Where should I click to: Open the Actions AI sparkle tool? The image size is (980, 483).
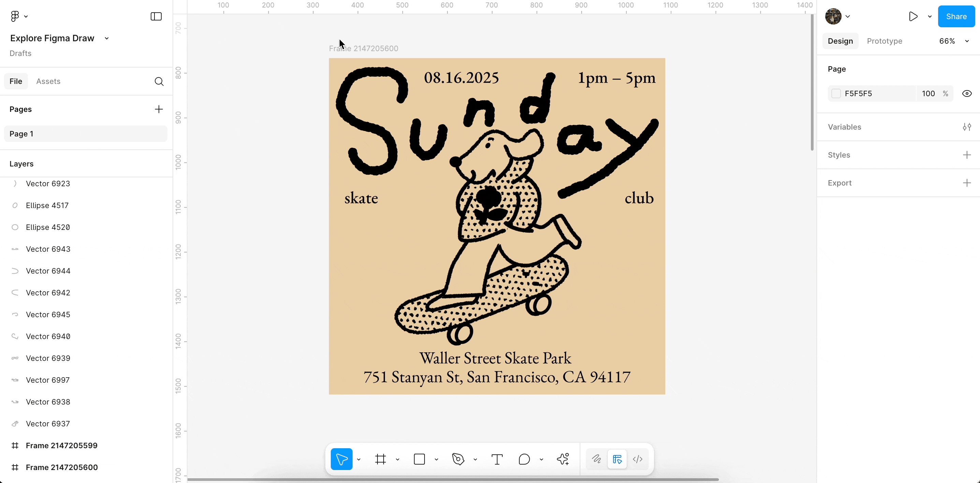point(563,459)
